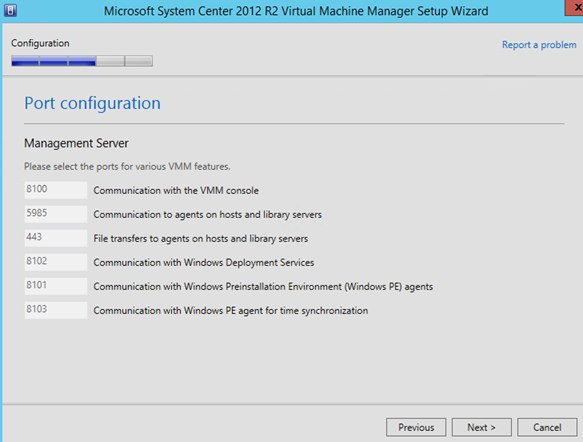Click the 'Management Server' subheading
Screen dimensions: 583x442
tap(76, 143)
